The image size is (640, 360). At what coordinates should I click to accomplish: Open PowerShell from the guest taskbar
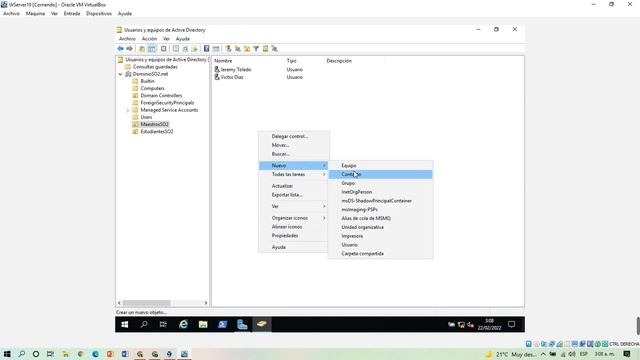pyautogui.click(x=222, y=324)
